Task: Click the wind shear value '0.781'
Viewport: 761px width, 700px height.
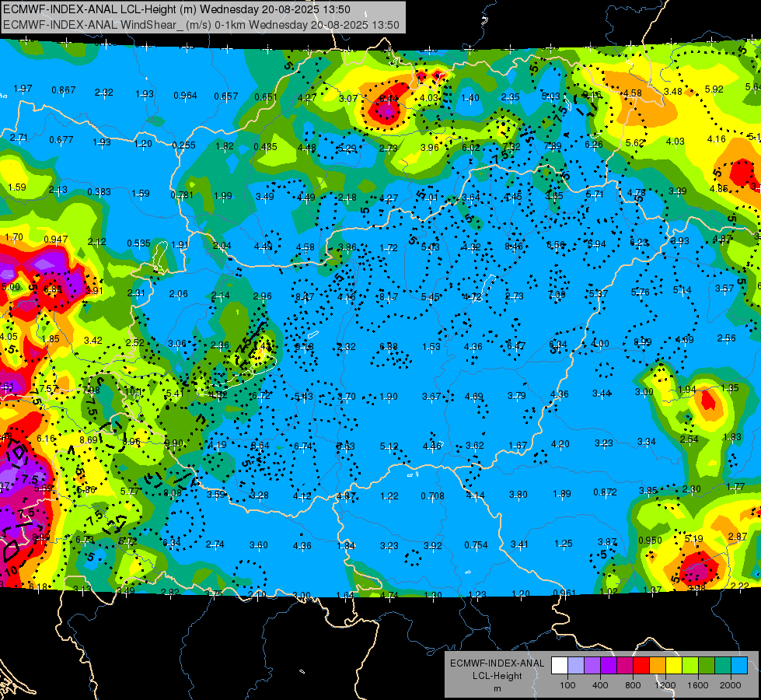Action: (x=182, y=194)
